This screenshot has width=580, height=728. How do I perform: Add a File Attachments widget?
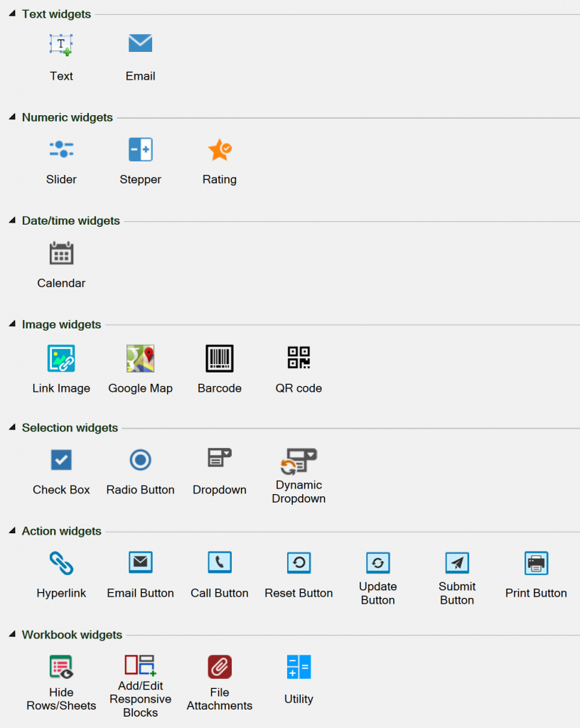pyautogui.click(x=219, y=667)
